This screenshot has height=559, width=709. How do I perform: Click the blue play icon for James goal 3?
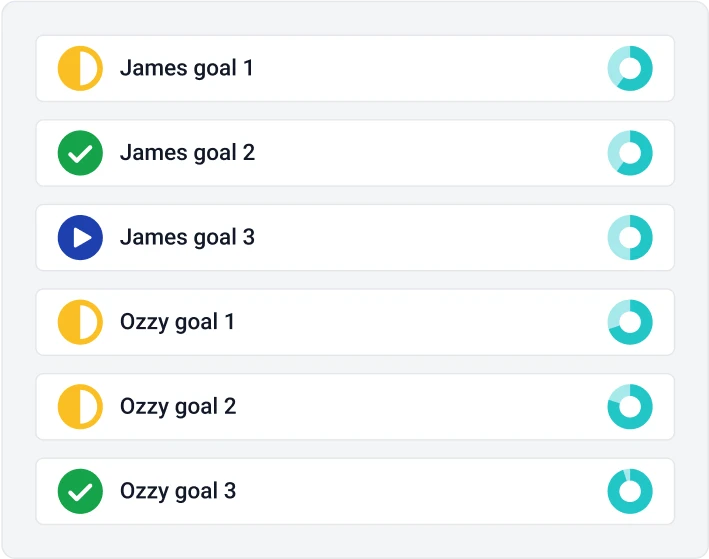[x=80, y=237]
